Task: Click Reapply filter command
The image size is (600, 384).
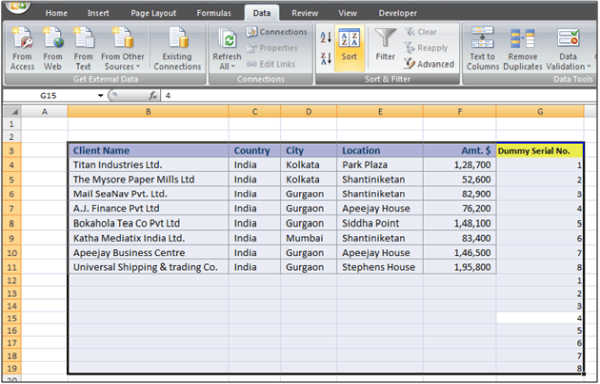Action: [426, 48]
